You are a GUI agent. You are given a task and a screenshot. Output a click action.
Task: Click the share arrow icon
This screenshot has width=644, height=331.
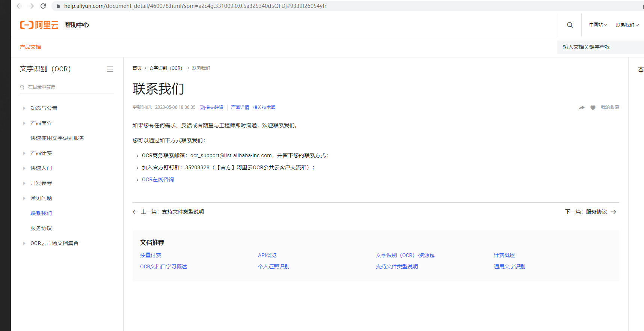pyautogui.click(x=582, y=107)
